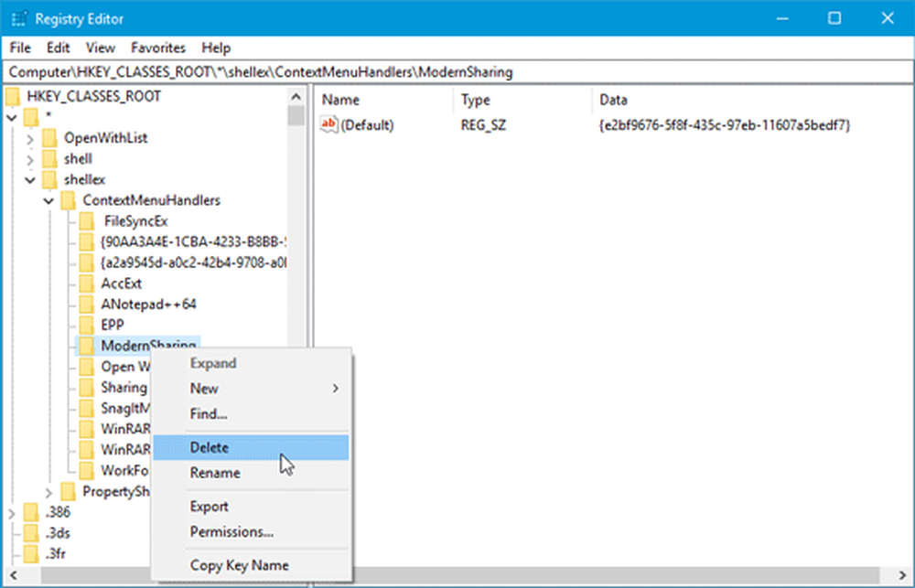The height and width of the screenshot is (588, 915).
Task: Maximize the Registry Editor window
Action: click(834, 18)
